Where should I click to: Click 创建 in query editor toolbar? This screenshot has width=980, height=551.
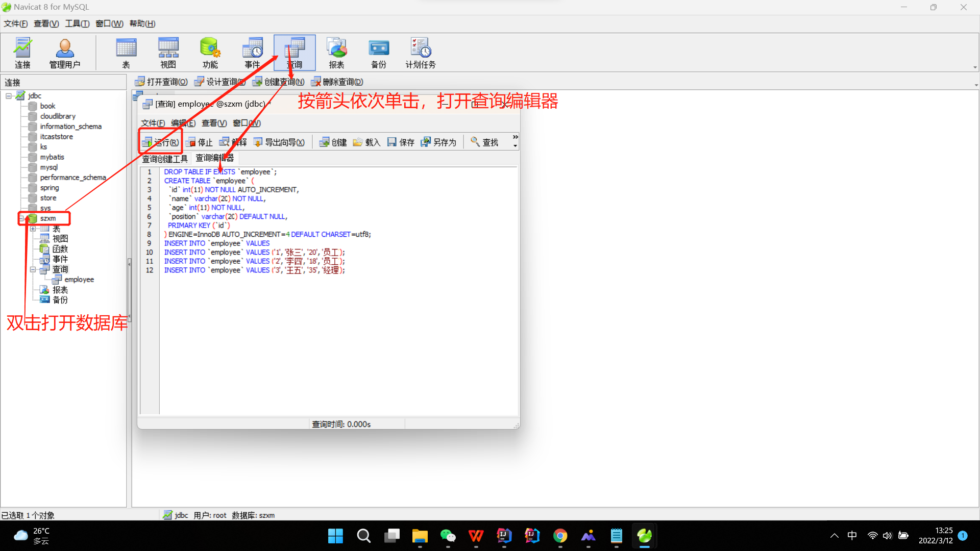click(x=333, y=142)
